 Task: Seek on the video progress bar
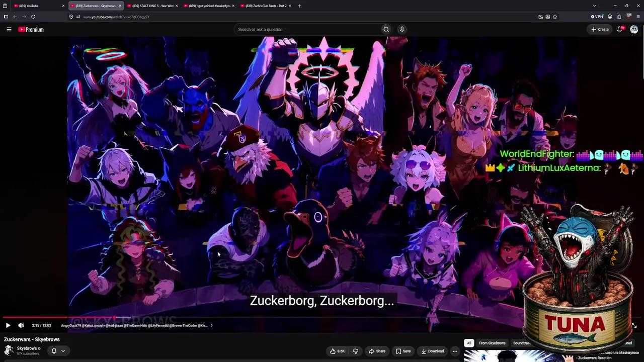[322, 318]
